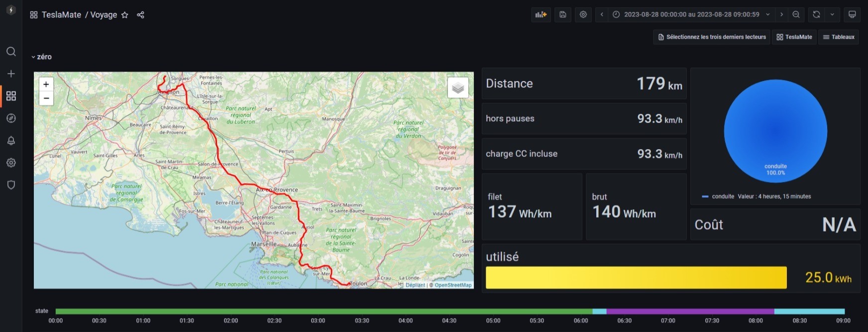
Task: Click the 137 Wh/km value
Action: (x=520, y=212)
